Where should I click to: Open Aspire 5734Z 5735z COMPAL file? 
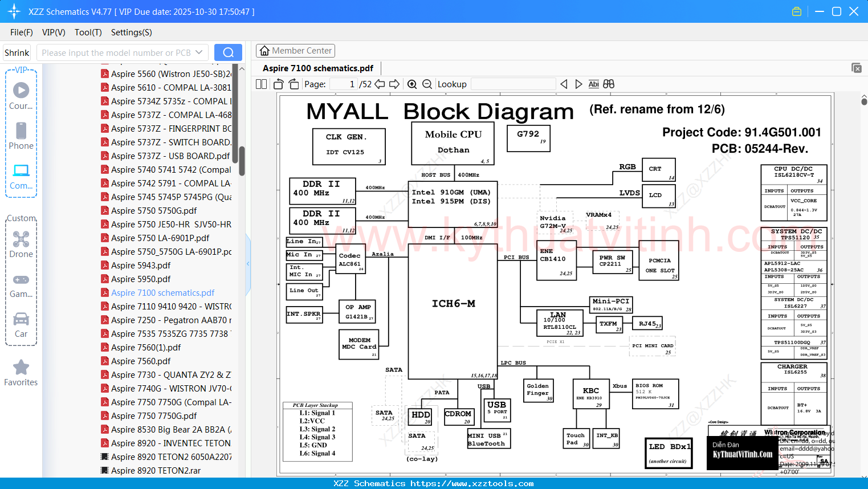pos(171,101)
